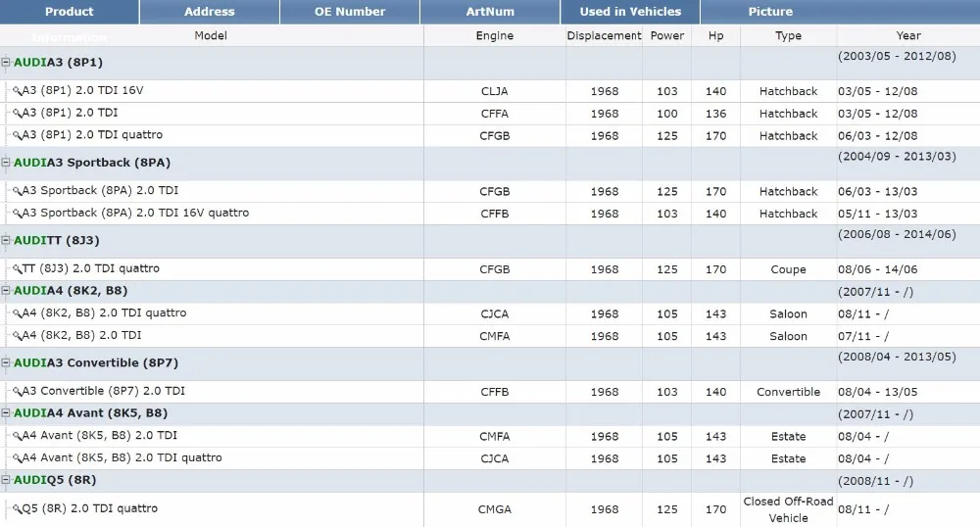
Task: Open AUDI A3 Convertible (8P7) group title
Action: tap(96, 362)
